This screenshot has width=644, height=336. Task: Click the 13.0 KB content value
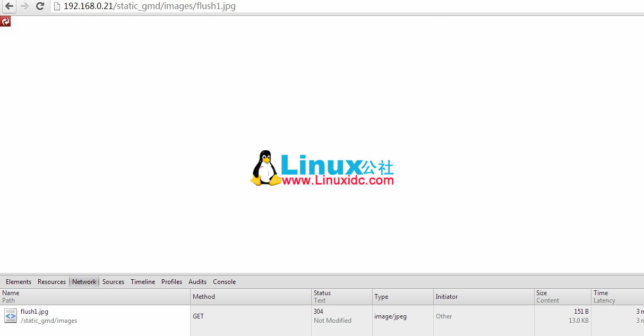pos(579,321)
